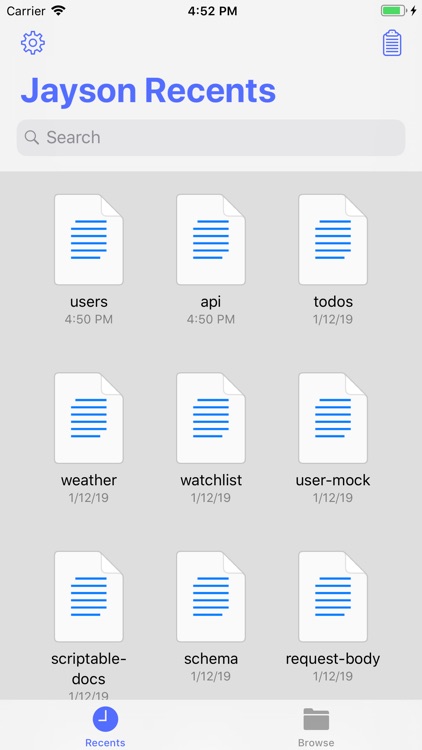Tap the clipboard icon
The image size is (422, 750).
coord(391,43)
